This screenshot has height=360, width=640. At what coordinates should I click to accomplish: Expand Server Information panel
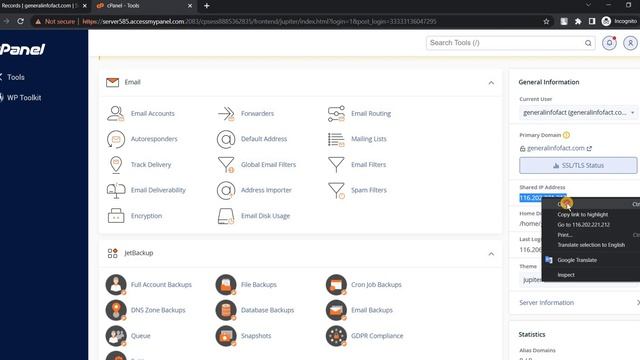[x=578, y=302]
